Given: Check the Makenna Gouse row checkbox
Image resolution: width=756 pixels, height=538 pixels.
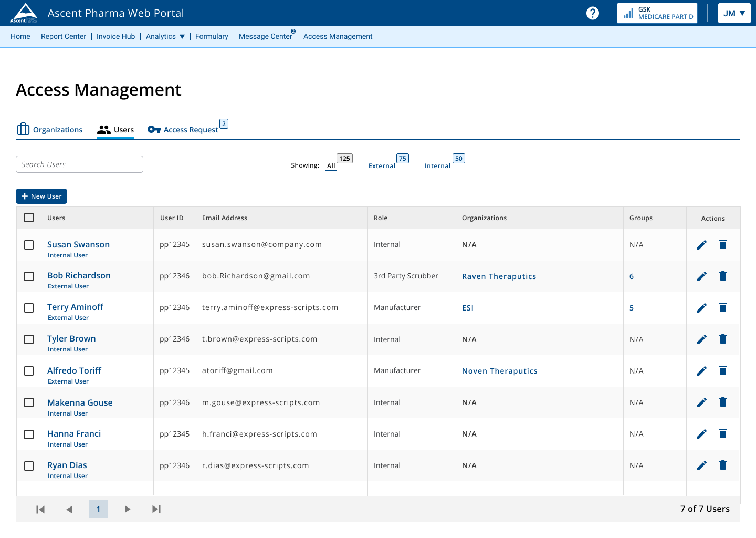Looking at the screenshot, I should click(29, 402).
